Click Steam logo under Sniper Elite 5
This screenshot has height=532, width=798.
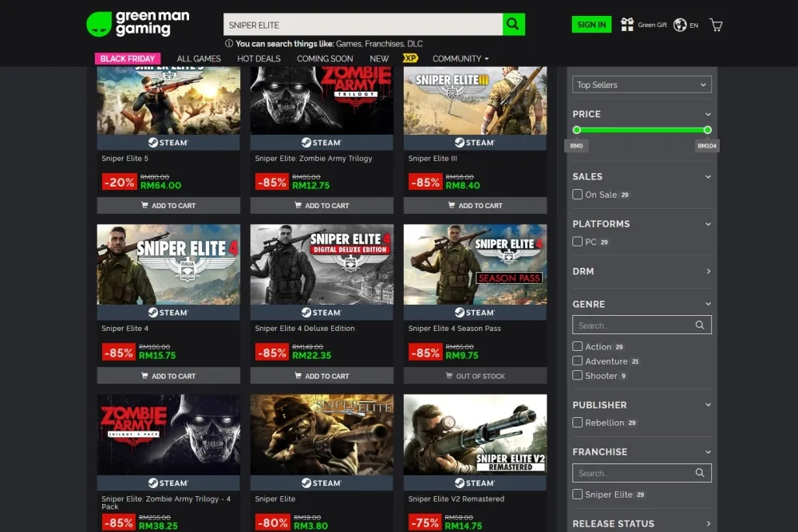(x=168, y=143)
